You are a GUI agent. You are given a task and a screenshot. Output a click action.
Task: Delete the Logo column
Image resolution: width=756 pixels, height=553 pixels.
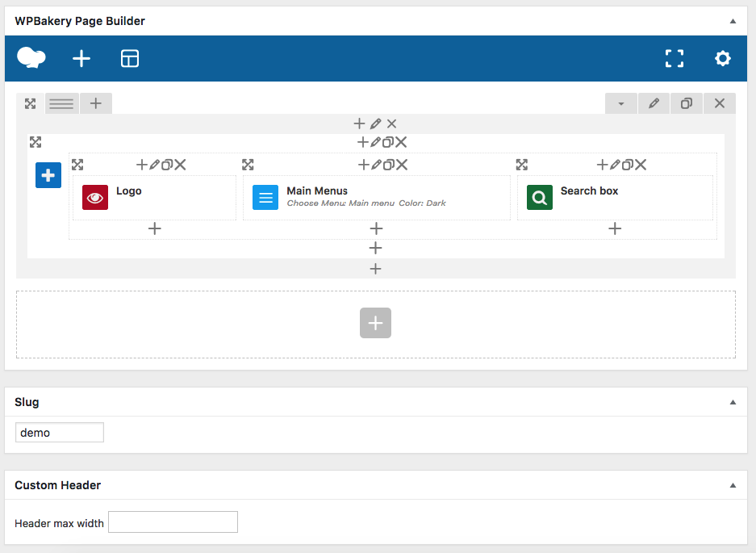tap(180, 165)
